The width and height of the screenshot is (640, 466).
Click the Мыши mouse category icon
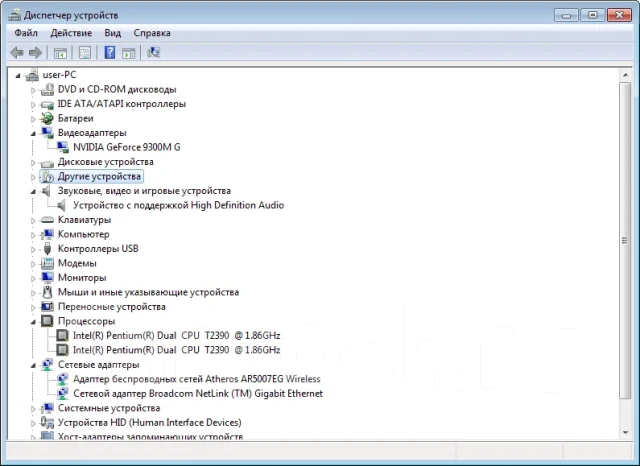[48, 292]
